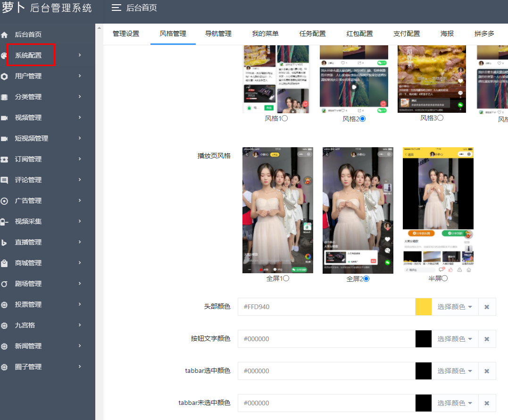The image size is (508, 420).
Task: Click the hexagon icon beside 用户管理
Action: [4, 76]
